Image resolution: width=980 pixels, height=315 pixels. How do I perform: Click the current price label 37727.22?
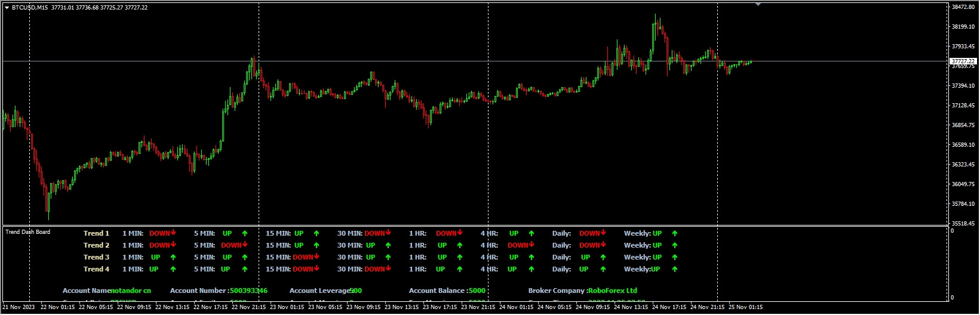click(x=963, y=61)
